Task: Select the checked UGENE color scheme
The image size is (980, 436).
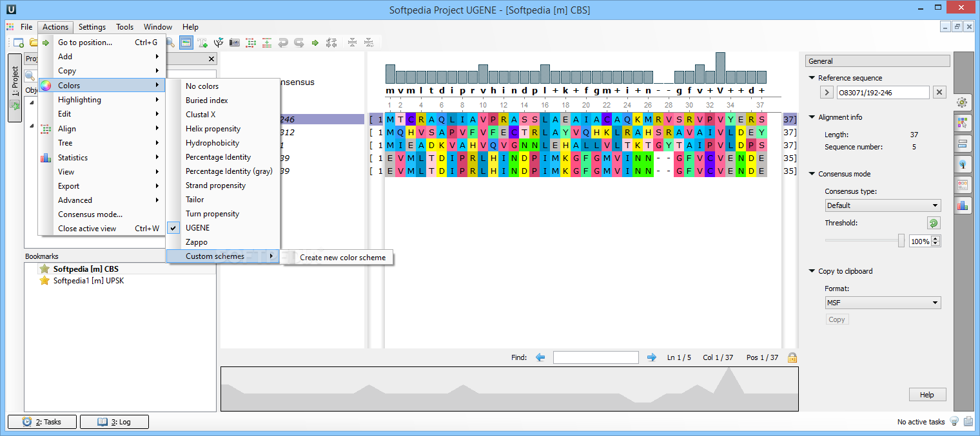Action: coord(223,228)
